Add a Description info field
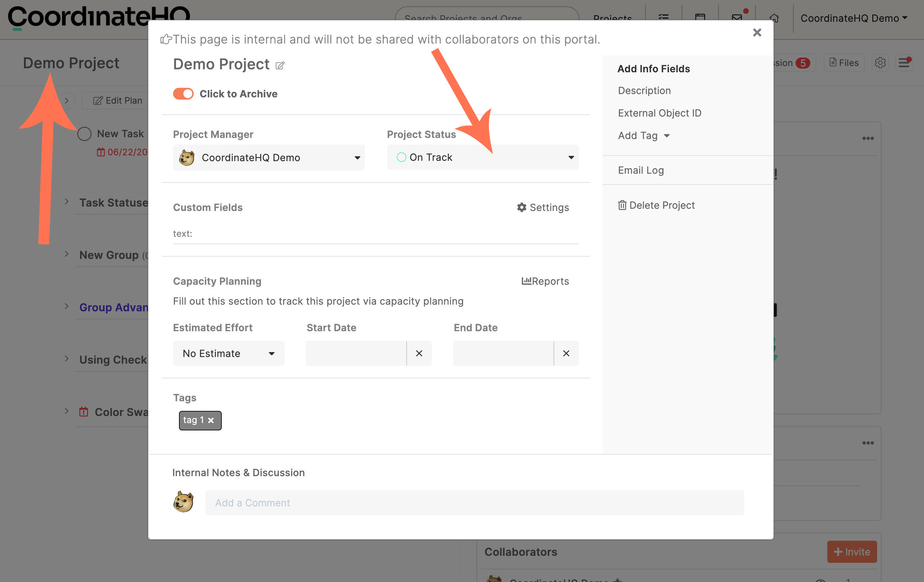Screen dimensions: 924x582 (x=644, y=90)
